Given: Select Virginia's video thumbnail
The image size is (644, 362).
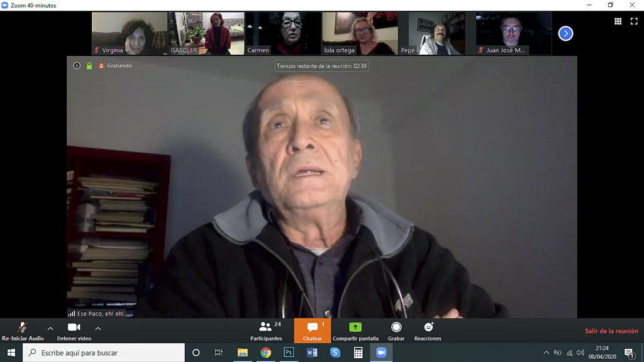Looking at the screenshot, I should (130, 33).
